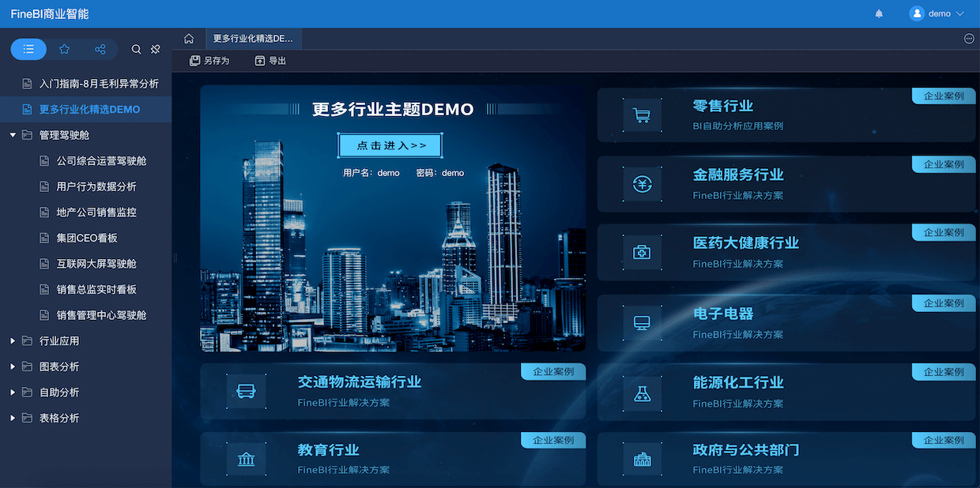The image size is (980, 488).
Task: Click the 自助分析 folder icon
Action: [x=28, y=392]
